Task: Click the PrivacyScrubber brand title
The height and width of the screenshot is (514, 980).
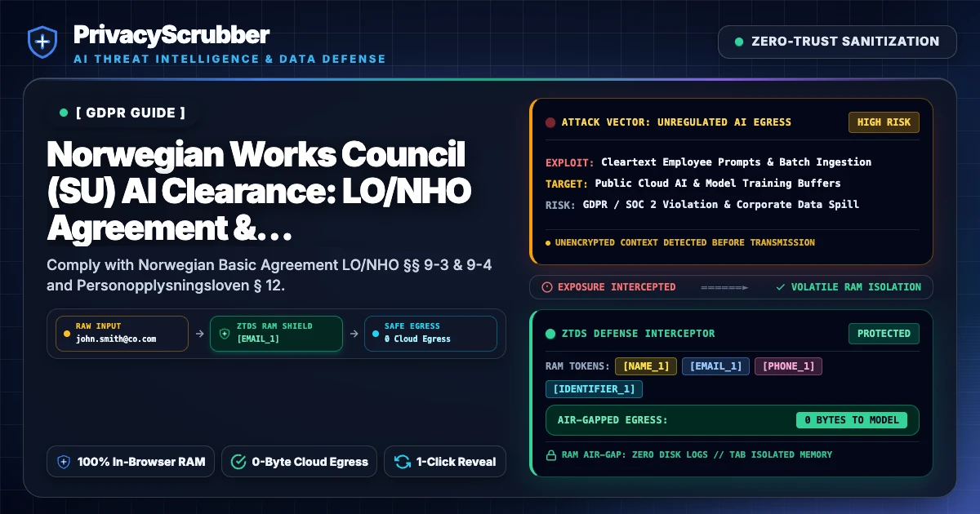Action: click(171, 34)
